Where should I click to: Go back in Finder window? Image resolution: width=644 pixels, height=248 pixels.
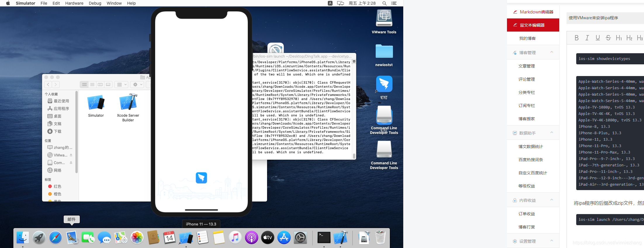click(x=48, y=85)
